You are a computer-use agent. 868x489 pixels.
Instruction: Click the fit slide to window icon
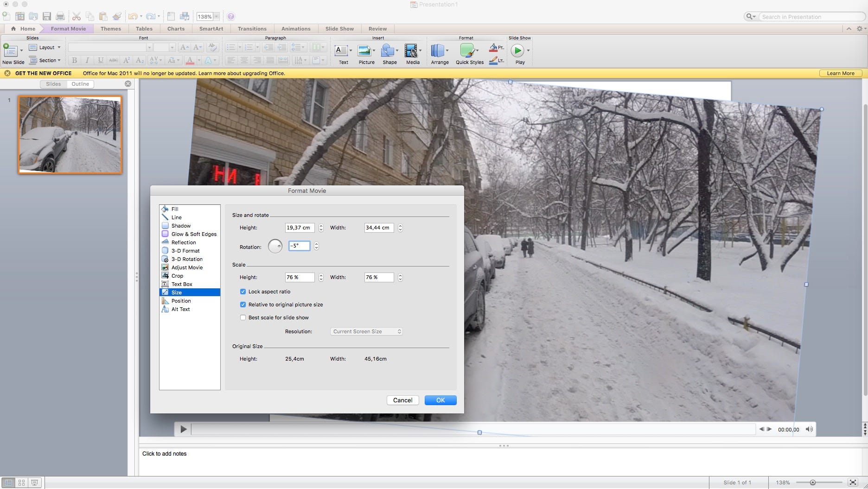pos(853,483)
